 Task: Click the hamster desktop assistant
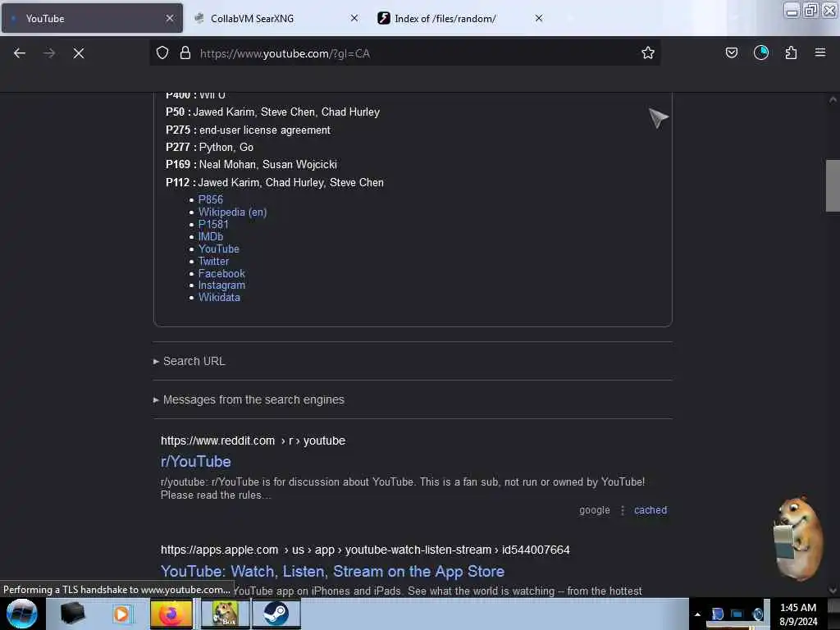pyautogui.click(x=797, y=538)
